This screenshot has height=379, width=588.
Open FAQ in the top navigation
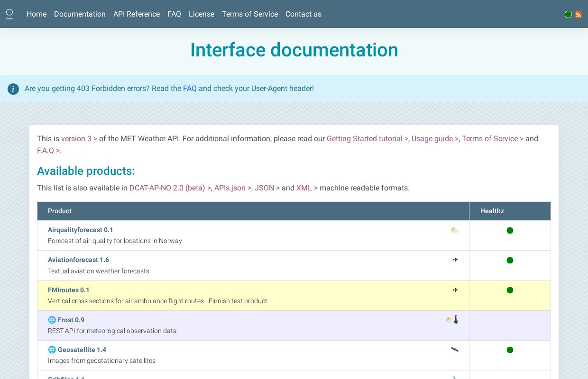[x=174, y=14]
